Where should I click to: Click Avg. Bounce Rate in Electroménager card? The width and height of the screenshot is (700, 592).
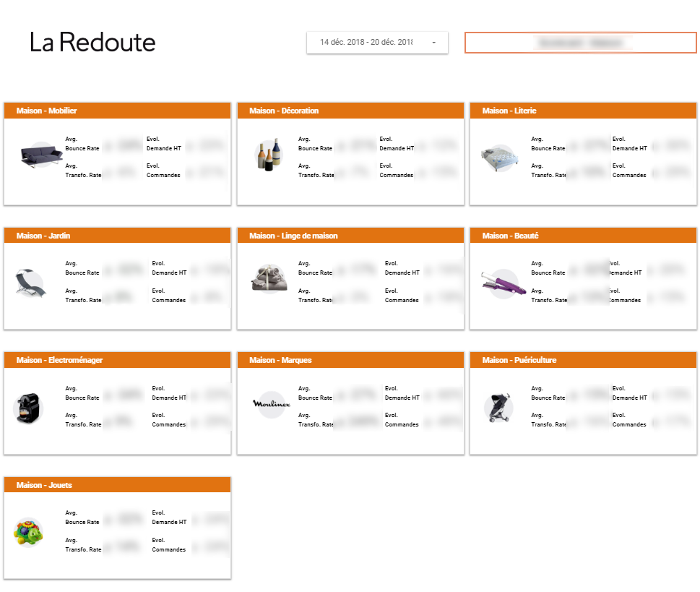(x=82, y=393)
